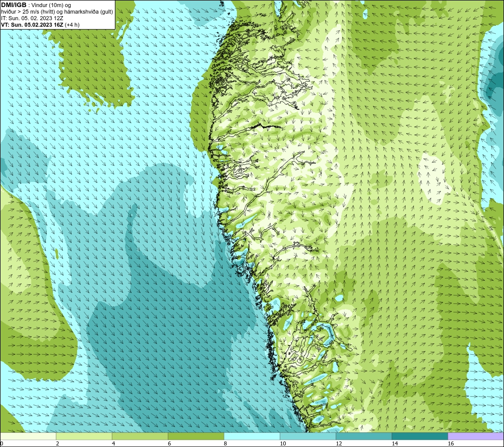
Task: Click the '16' scale label
Action: coord(451,444)
